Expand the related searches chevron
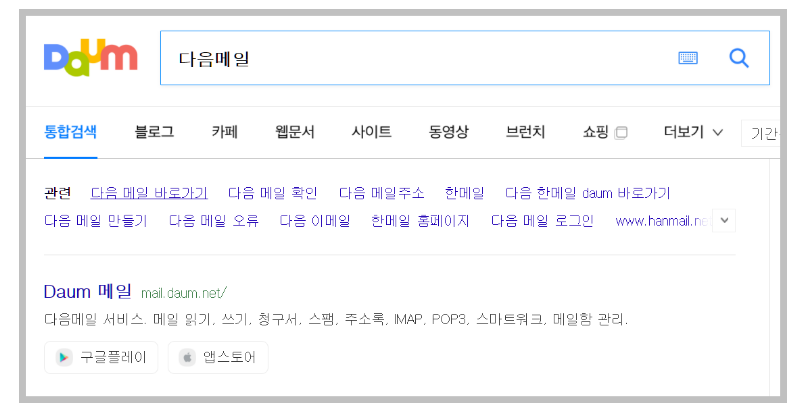Viewport: 804px width, 410px height. click(x=724, y=220)
